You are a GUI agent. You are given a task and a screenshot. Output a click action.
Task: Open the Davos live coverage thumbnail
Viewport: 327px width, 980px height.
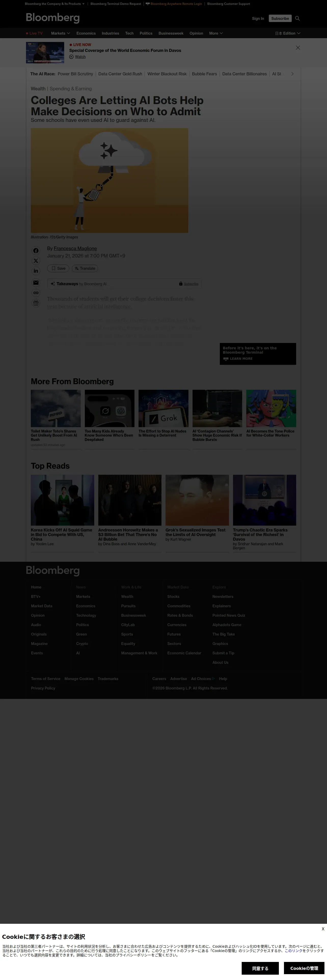pyautogui.click(x=45, y=52)
